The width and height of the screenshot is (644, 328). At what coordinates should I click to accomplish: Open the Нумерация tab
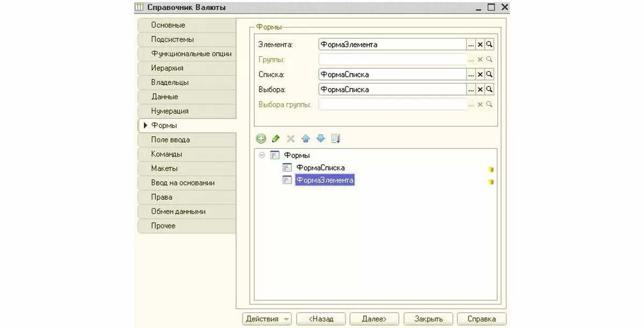(x=187, y=111)
